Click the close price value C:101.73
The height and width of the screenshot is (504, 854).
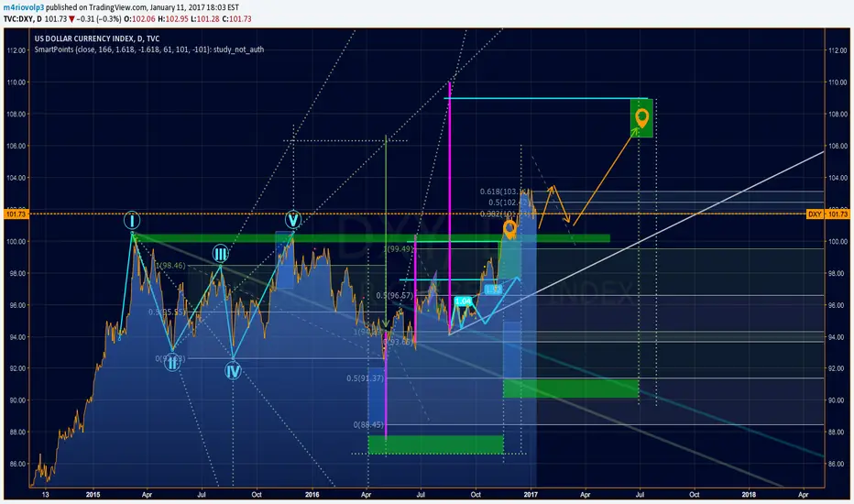point(237,19)
